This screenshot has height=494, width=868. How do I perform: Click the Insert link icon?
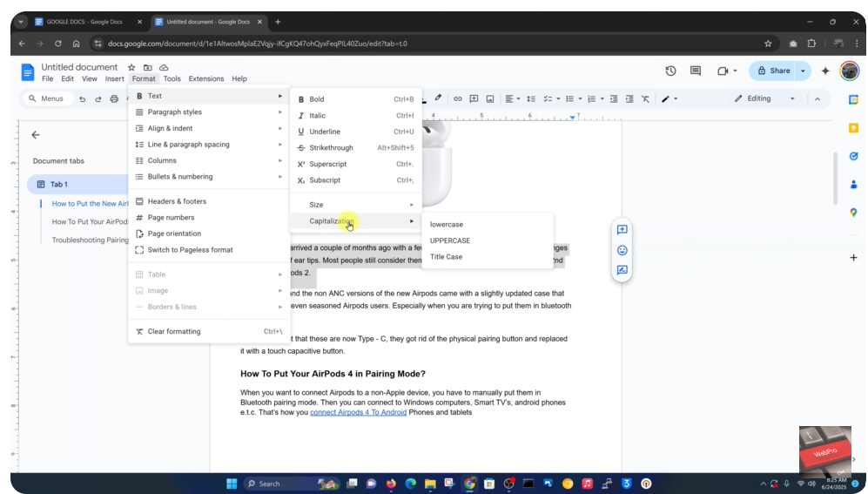pos(458,98)
